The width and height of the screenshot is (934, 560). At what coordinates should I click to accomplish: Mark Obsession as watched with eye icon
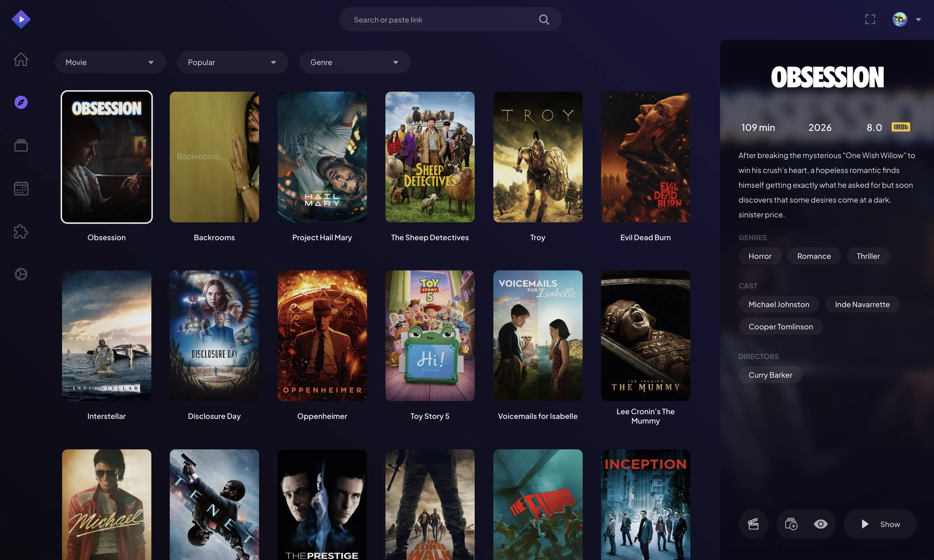(x=821, y=524)
